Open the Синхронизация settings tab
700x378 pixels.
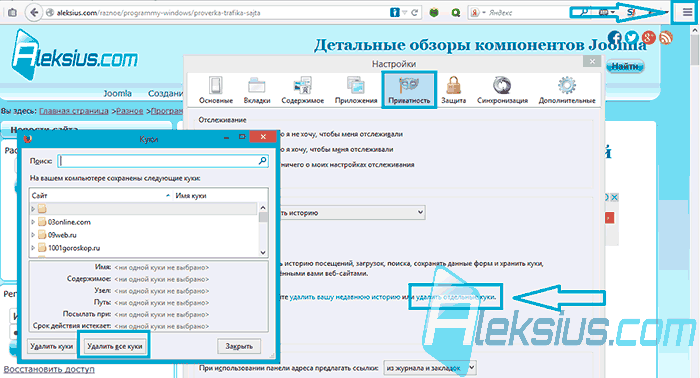point(502,90)
